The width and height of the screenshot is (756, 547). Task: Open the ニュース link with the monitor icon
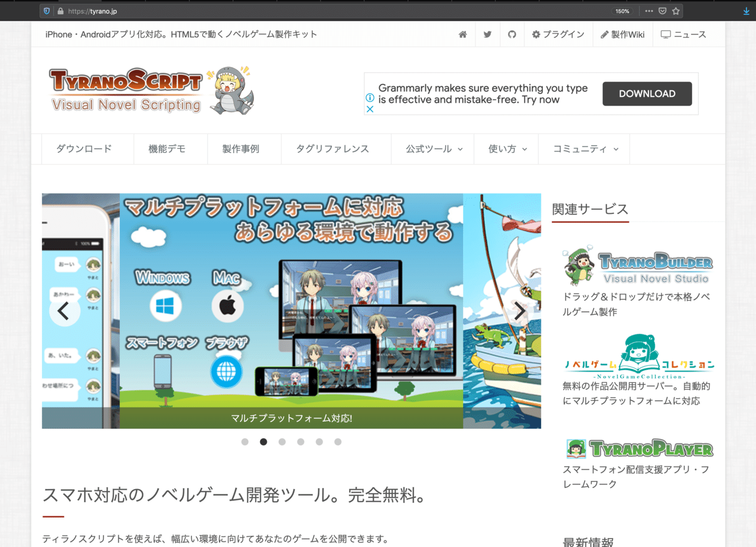tap(683, 34)
